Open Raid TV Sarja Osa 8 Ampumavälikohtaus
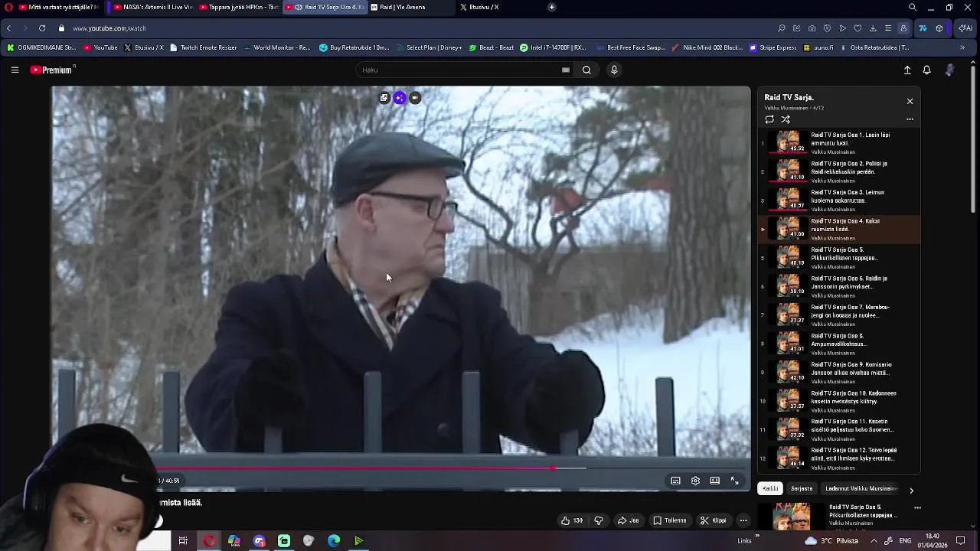This screenshot has height=551, width=980. pos(839,344)
